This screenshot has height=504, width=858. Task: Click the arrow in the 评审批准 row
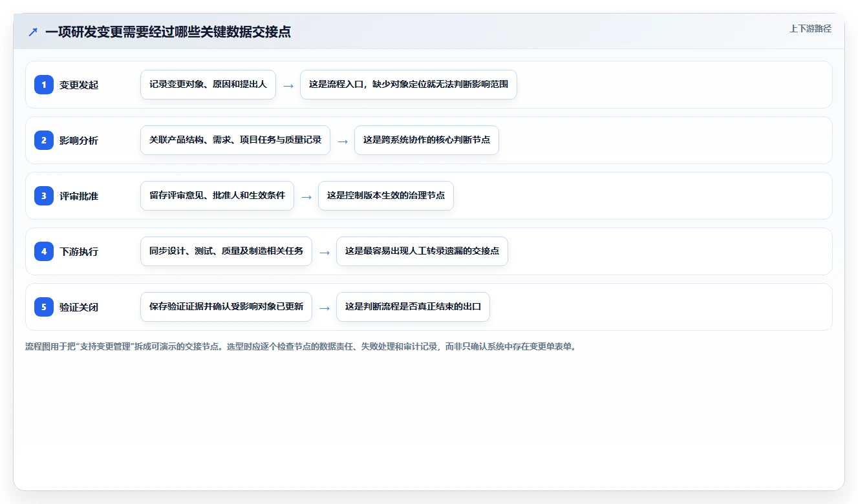306,196
